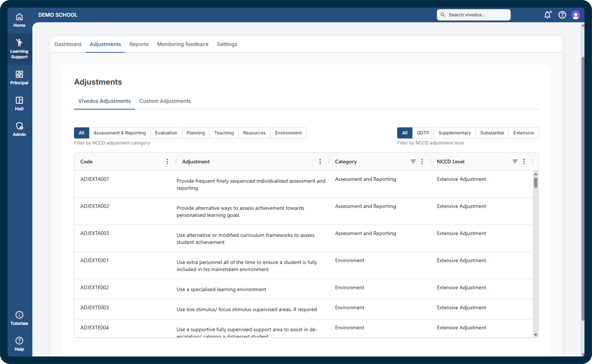Open the Category column filter icon
Image resolution: width=592 pixels, height=364 pixels.
pyautogui.click(x=413, y=162)
